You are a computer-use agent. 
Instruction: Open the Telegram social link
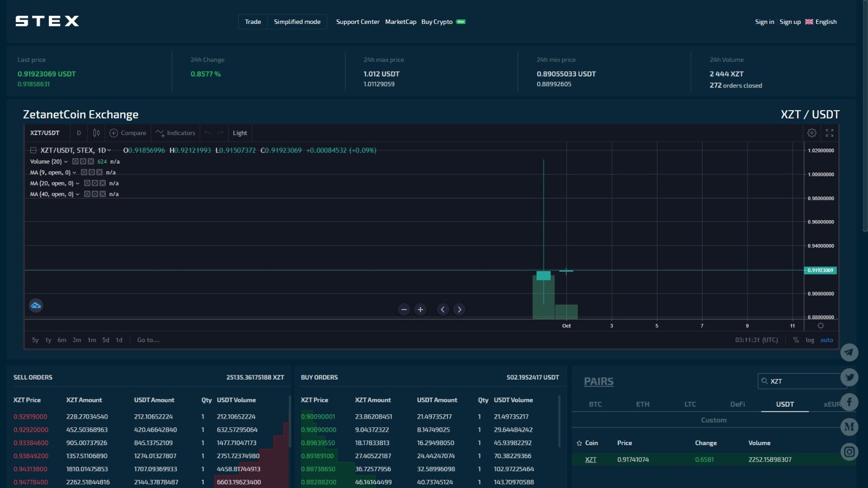tap(849, 352)
